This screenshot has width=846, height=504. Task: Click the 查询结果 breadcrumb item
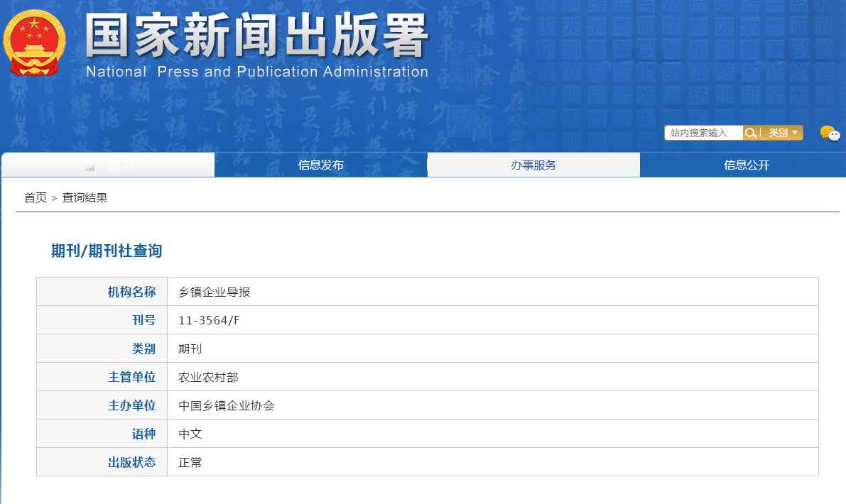click(85, 198)
